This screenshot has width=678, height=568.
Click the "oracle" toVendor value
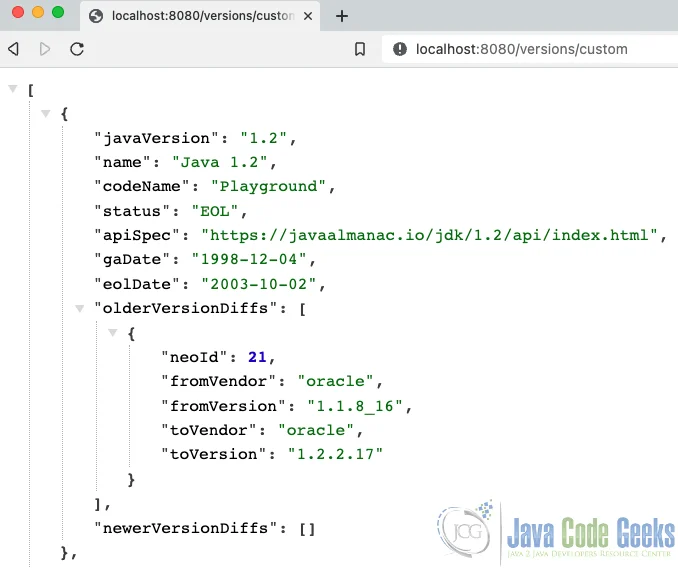(316, 431)
